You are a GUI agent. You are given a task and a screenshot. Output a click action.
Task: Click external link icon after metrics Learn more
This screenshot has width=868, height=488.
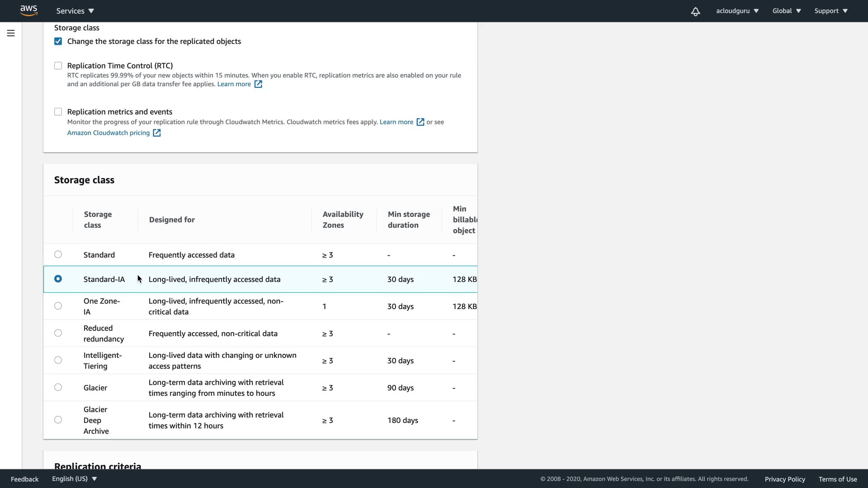click(420, 122)
